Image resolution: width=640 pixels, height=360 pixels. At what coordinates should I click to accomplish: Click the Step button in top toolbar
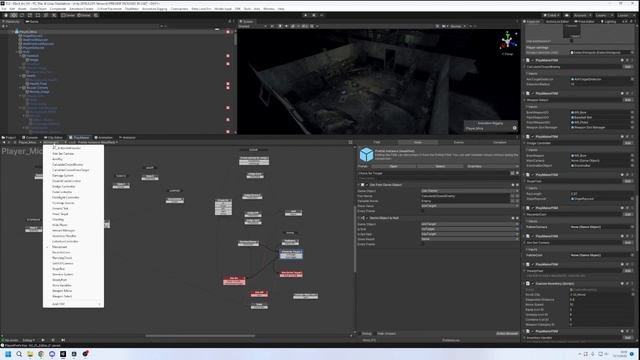tap(322, 15)
